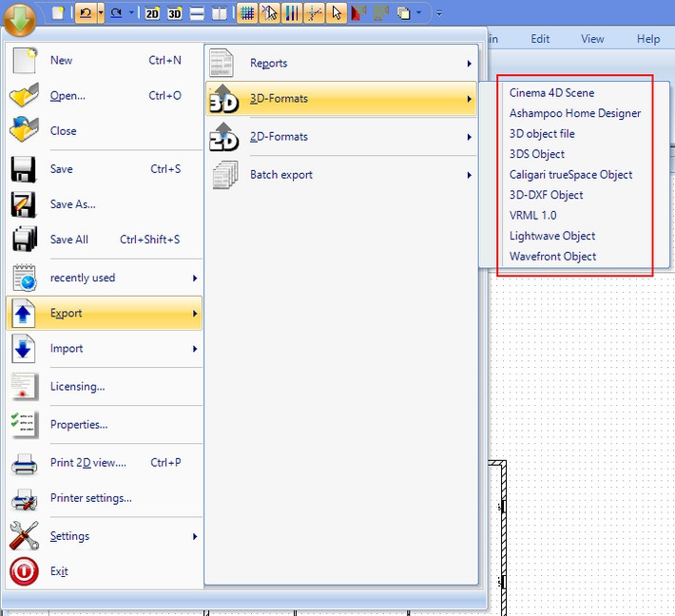Expand the Batch export submenu arrow
Screen dimensions: 675x616
[x=469, y=175]
